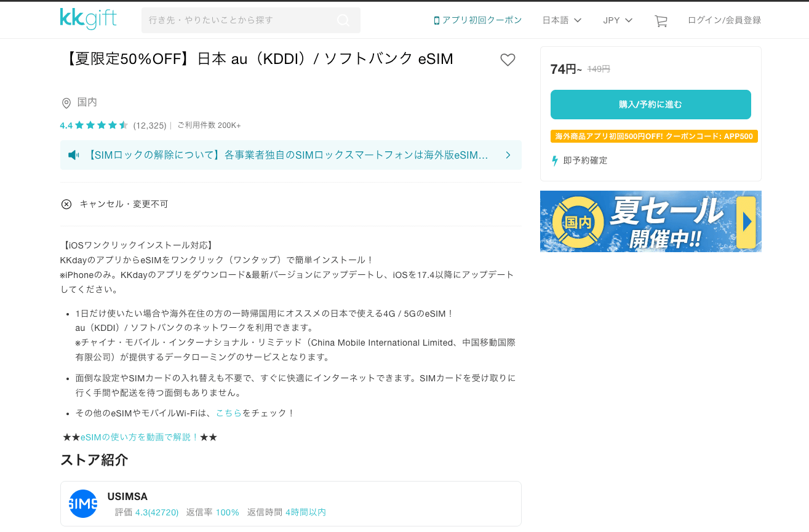Open the 夏セール開催中 banner
Viewport: 809px width, 532px height.
coord(651,221)
